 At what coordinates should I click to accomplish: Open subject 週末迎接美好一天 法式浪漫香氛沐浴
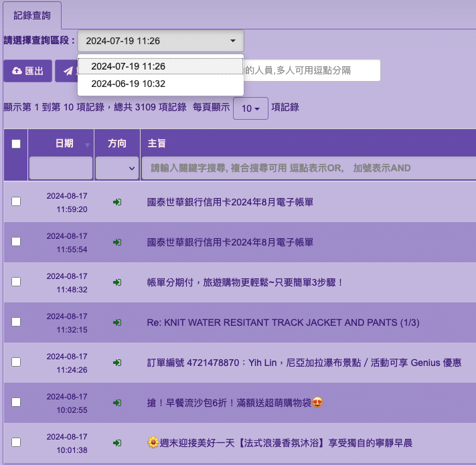(x=280, y=443)
